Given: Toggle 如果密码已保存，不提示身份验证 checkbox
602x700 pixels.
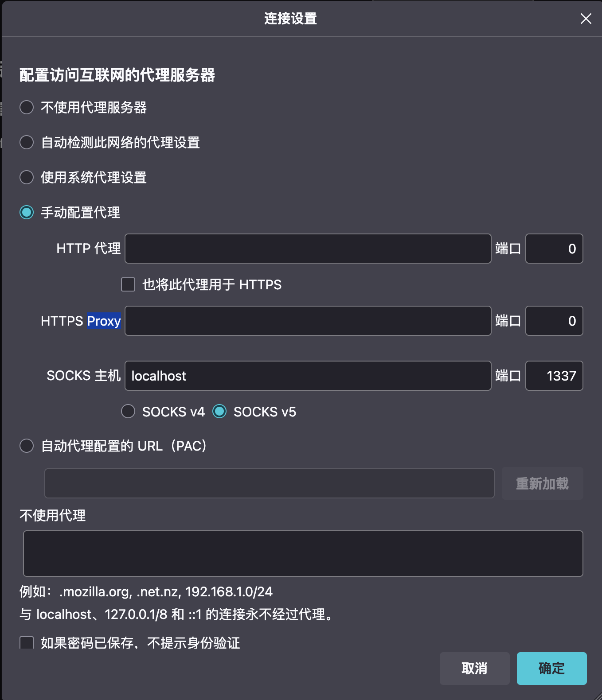Looking at the screenshot, I should click(x=27, y=642).
